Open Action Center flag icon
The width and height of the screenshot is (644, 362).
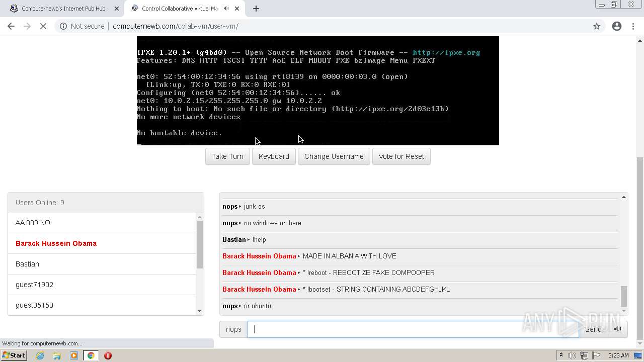[x=595, y=355]
